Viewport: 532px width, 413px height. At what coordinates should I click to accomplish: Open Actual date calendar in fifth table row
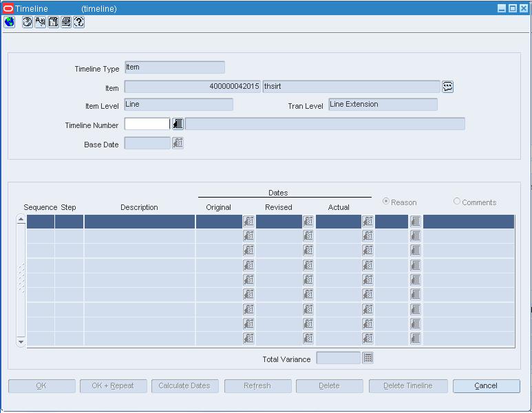click(x=368, y=280)
